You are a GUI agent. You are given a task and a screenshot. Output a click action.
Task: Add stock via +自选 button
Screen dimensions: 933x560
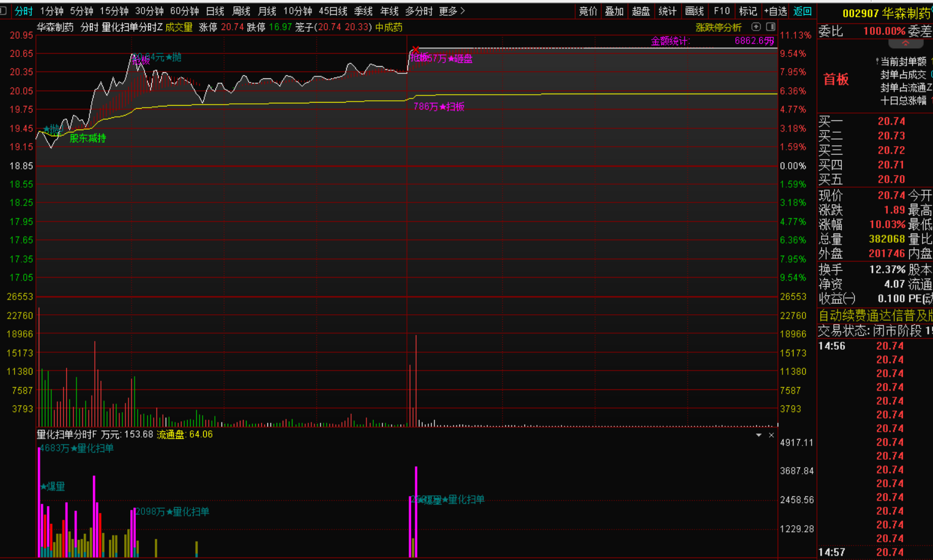click(x=775, y=11)
